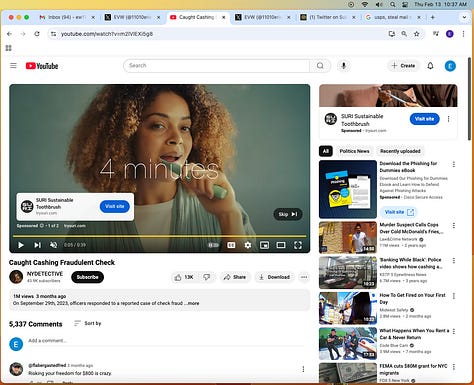
Task: Open options for Rent a Car video
Action: click(x=454, y=331)
